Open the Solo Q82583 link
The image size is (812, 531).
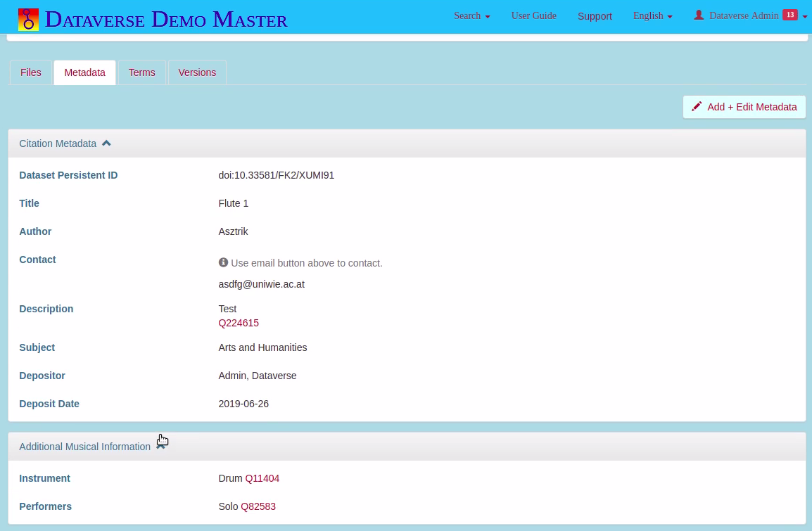click(x=258, y=506)
